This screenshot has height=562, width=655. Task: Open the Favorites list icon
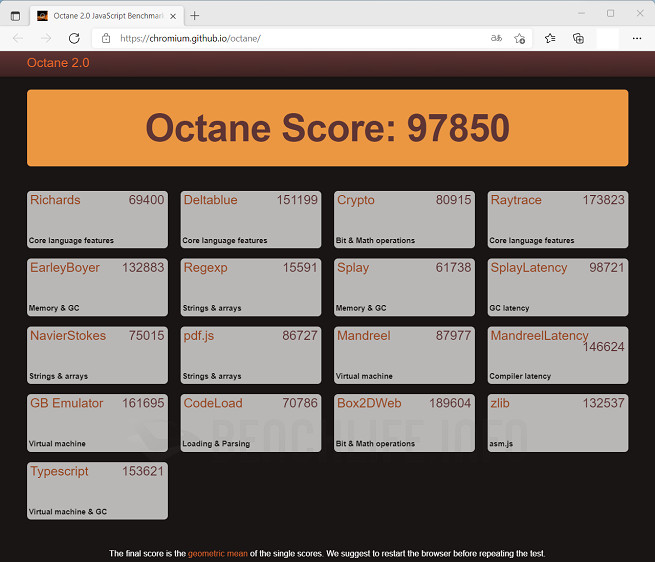coord(550,38)
